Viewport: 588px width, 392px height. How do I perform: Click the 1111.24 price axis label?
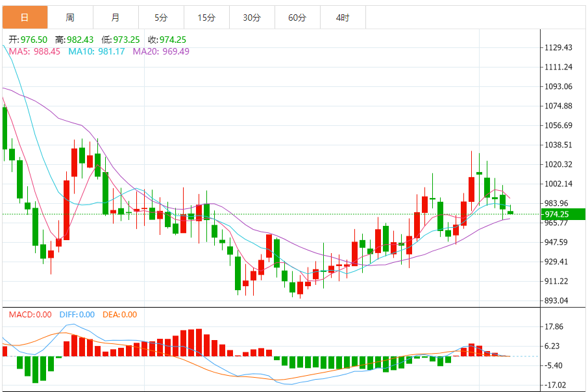(558, 67)
